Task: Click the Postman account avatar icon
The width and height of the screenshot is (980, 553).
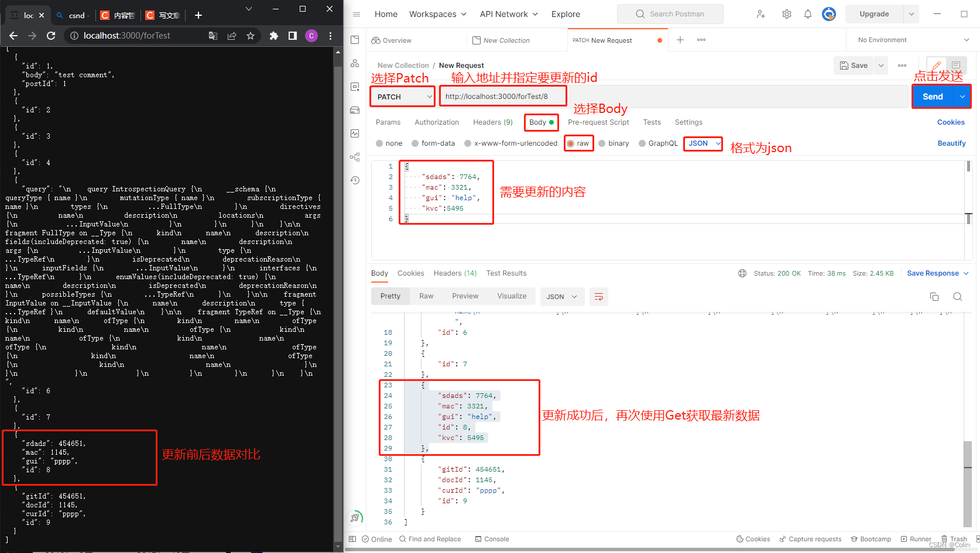Action: click(829, 14)
